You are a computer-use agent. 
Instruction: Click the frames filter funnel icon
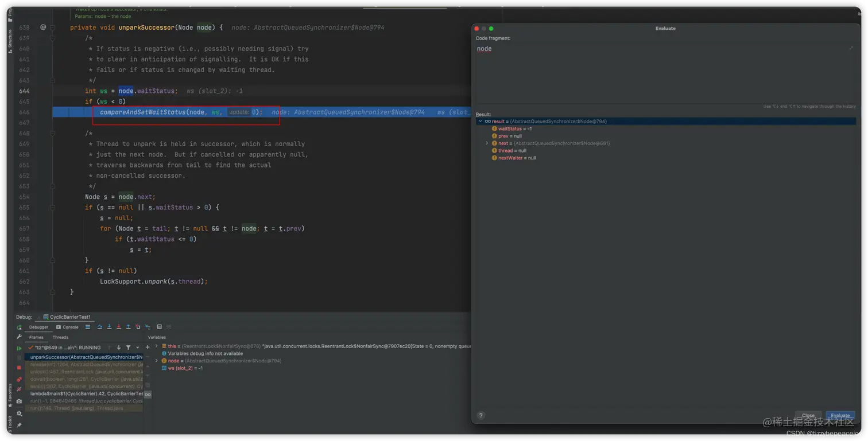[128, 348]
